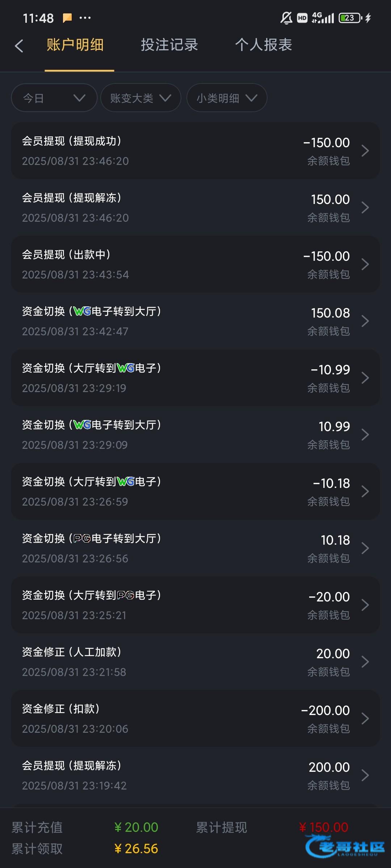The height and width of the screenshot is (868, 391).
Task: Open arrow for 扣款 -200.00 entry
Action: (365, 719)
